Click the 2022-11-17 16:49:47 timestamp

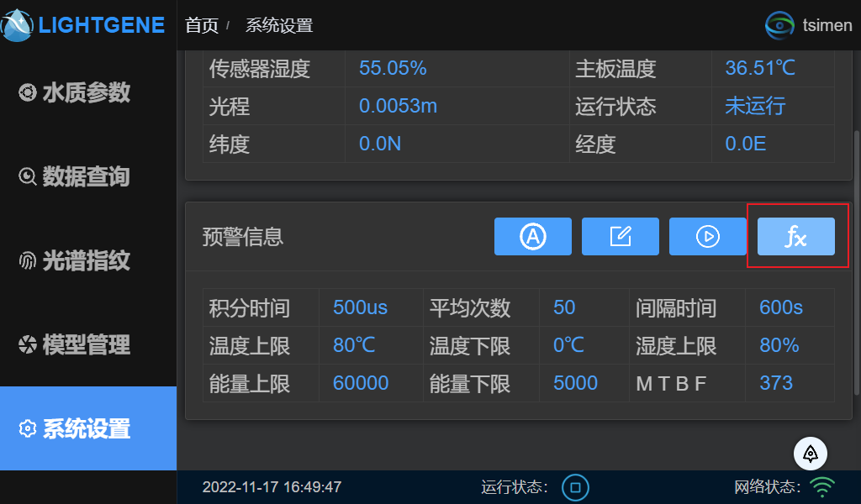click(272, 487)
